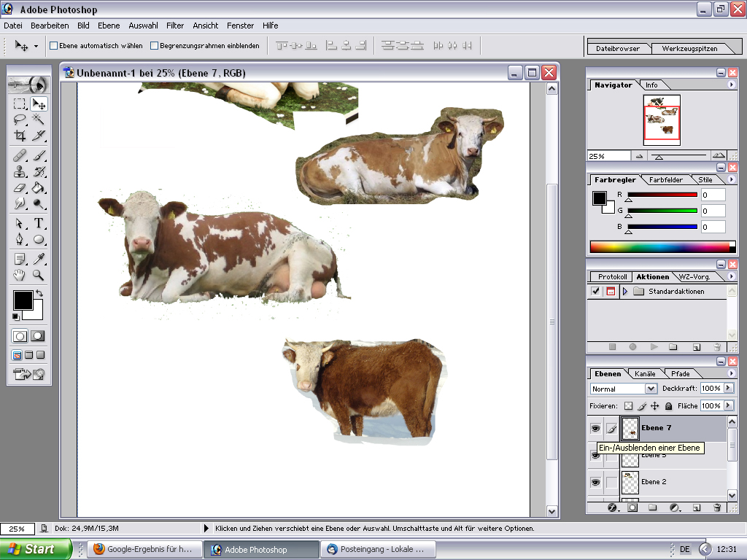747x560 pixels.
Task: Select the Clone Stamp tool
Action: tap(20, 171)
